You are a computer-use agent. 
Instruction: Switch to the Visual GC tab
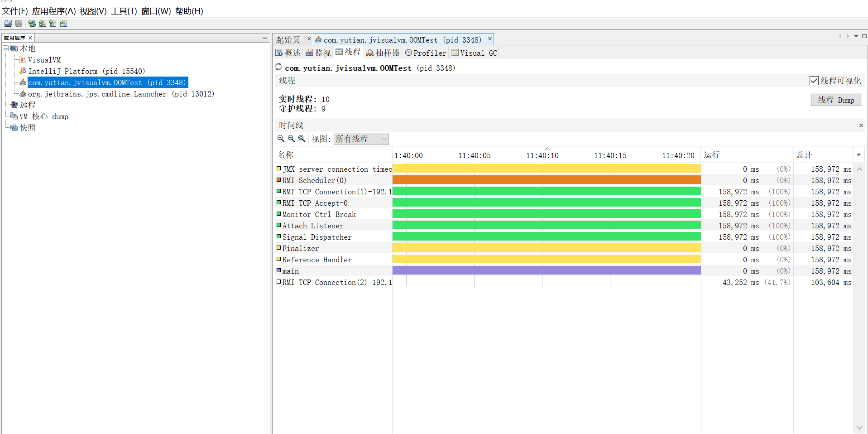click(x=474, y=53)
